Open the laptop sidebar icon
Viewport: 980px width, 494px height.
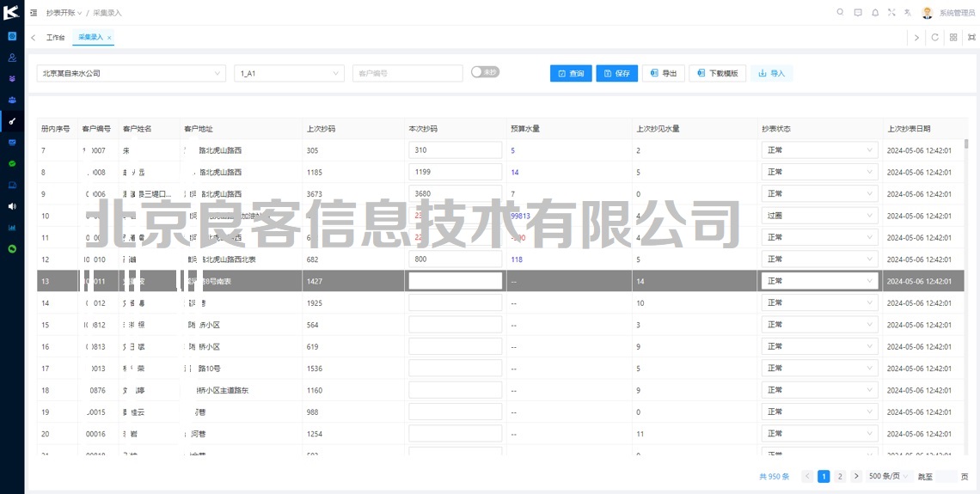point(12,185)
